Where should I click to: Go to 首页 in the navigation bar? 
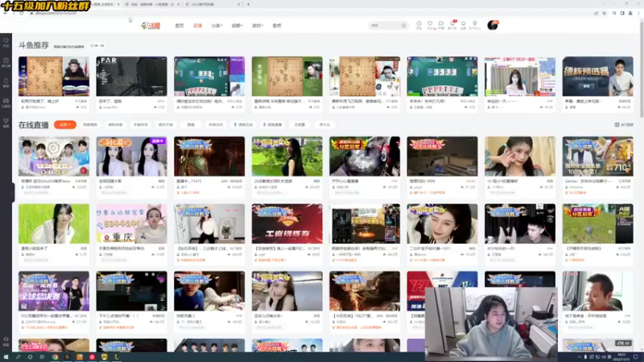click(180, 26)
